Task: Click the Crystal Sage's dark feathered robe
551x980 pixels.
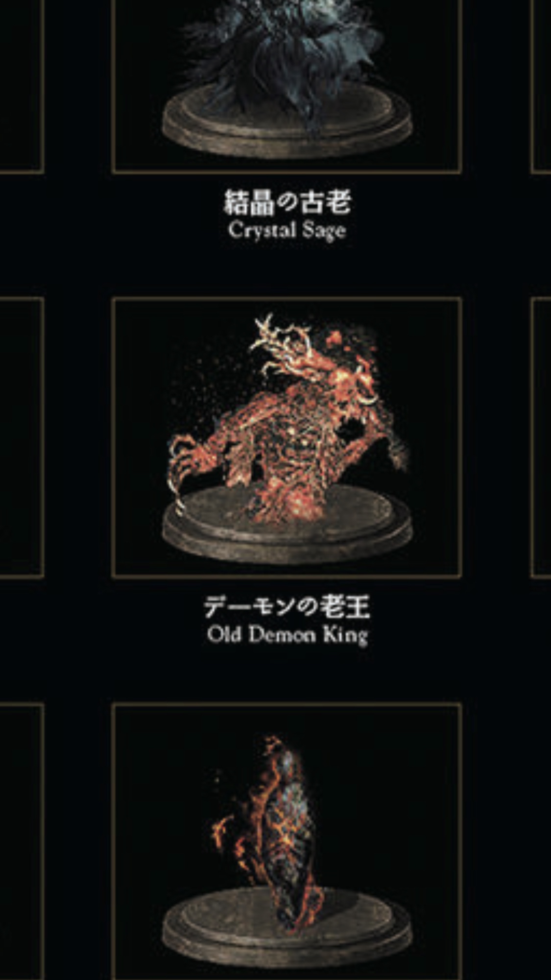Action: 284,49
